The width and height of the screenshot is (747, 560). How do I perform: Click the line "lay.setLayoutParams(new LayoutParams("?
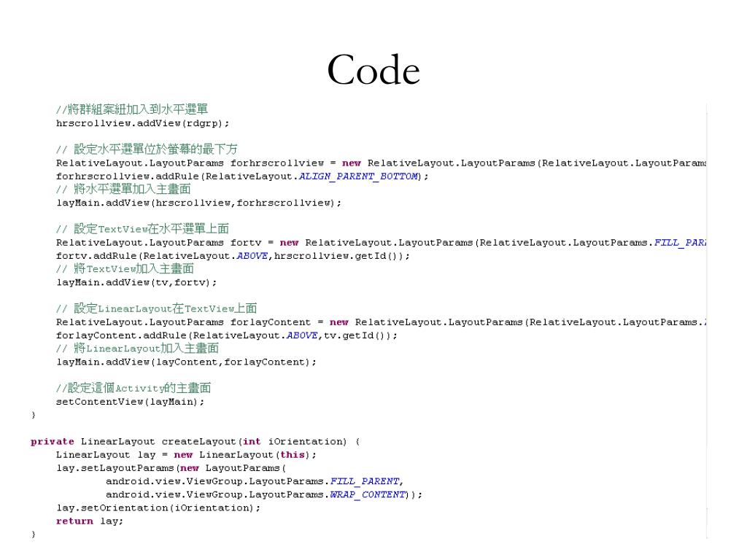coord(171,468)
